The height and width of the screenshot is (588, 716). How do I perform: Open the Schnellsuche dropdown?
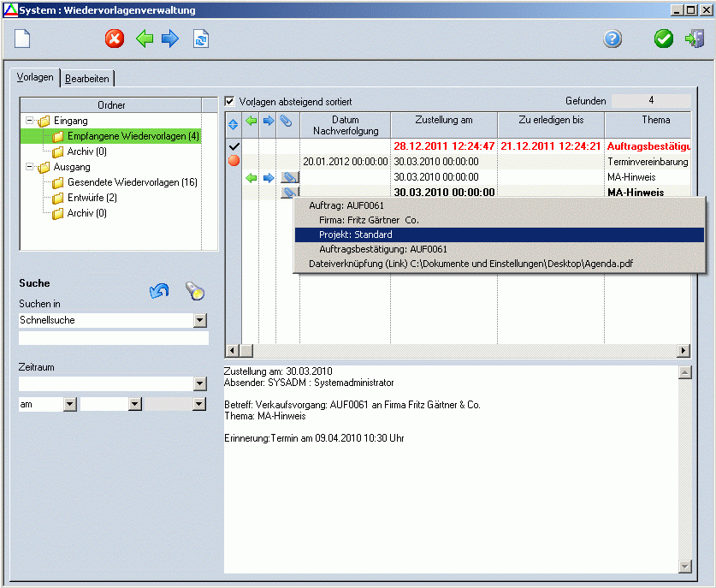click(200, 320)
